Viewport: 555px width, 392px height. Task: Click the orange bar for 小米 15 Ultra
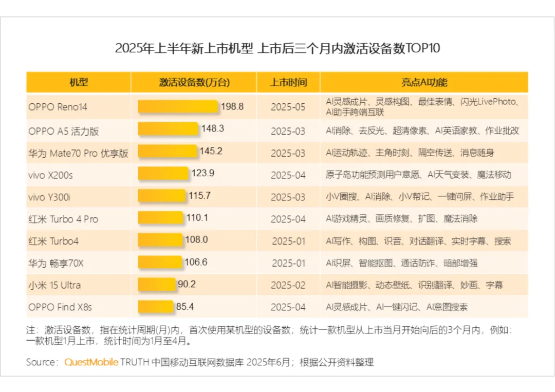click(156, 284)
